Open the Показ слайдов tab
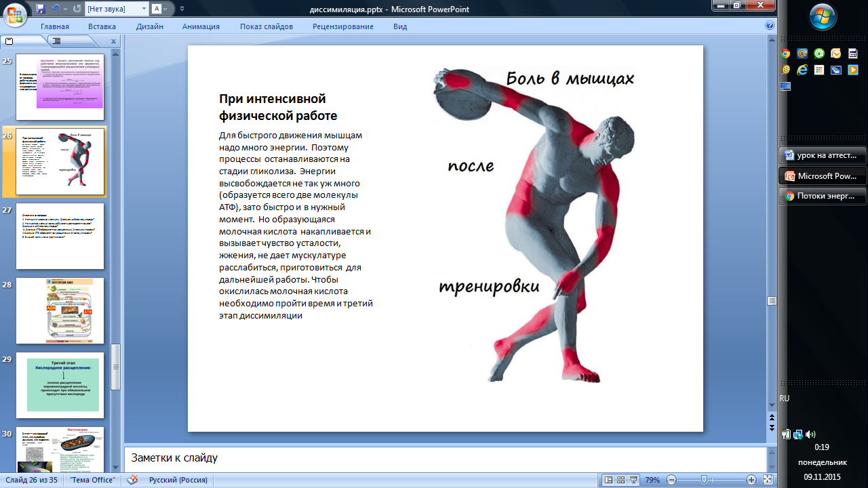Screen dimensions: 868x488 point(267,26)
